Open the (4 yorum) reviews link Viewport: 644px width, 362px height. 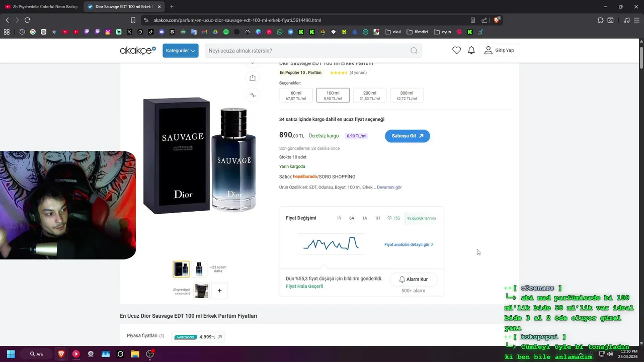358,73
